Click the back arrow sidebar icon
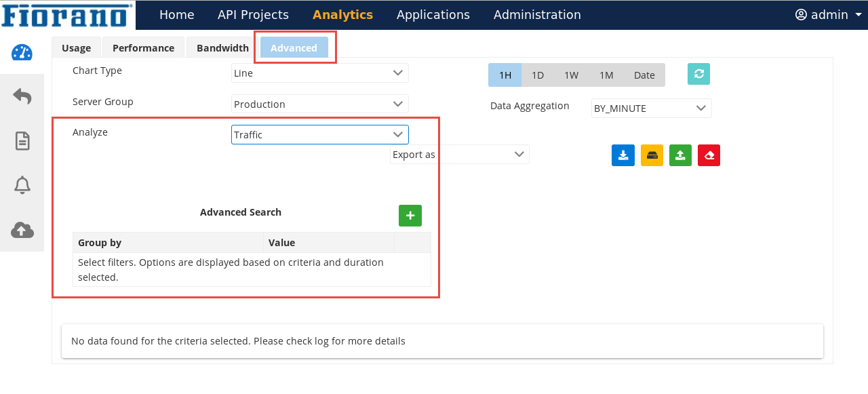Screen dimensions: 868x394 click(22, 96)
